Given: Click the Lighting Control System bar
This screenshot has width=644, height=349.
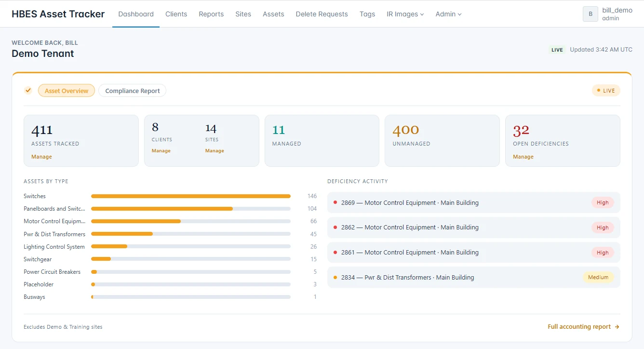Looking at the screenshot, I should coord(191,246).
